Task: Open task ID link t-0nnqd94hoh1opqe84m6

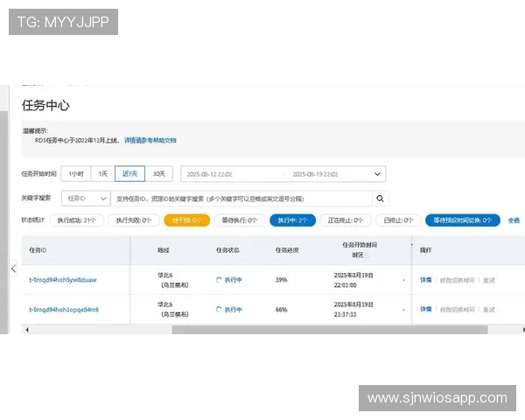Action: tap(64, 310)
